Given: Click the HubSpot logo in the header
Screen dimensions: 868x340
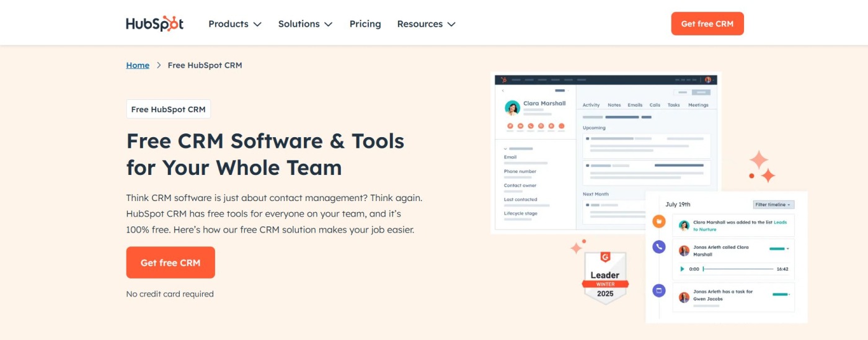Looking at the screenshot, I should point(155,24).
